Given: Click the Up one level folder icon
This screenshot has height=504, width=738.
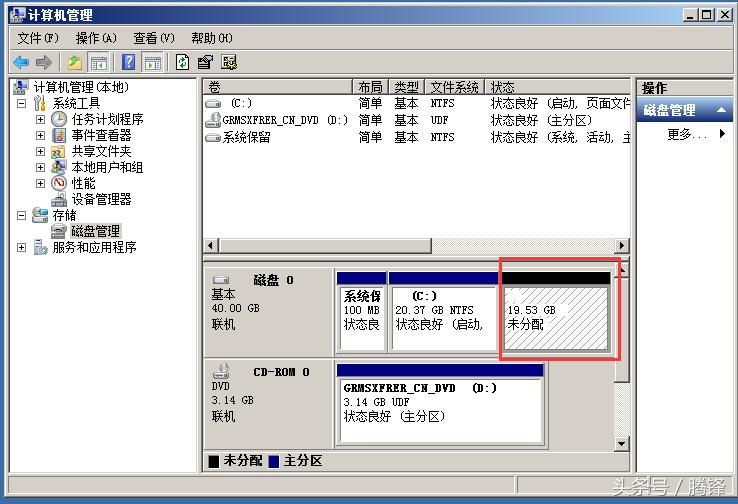Looking at the screenshot, I should tap(75, 62).
